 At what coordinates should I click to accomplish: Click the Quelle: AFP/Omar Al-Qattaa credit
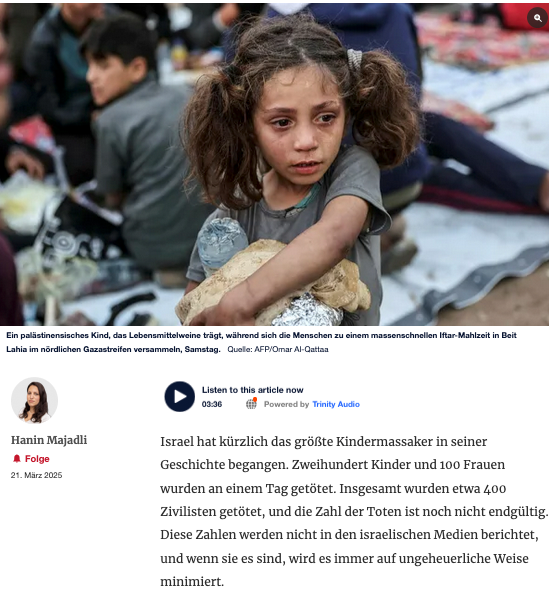click(278, 349)
